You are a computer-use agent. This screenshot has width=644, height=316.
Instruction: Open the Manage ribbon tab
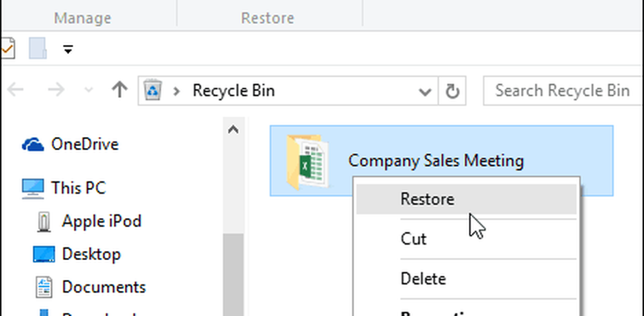(x=82, y=17)
